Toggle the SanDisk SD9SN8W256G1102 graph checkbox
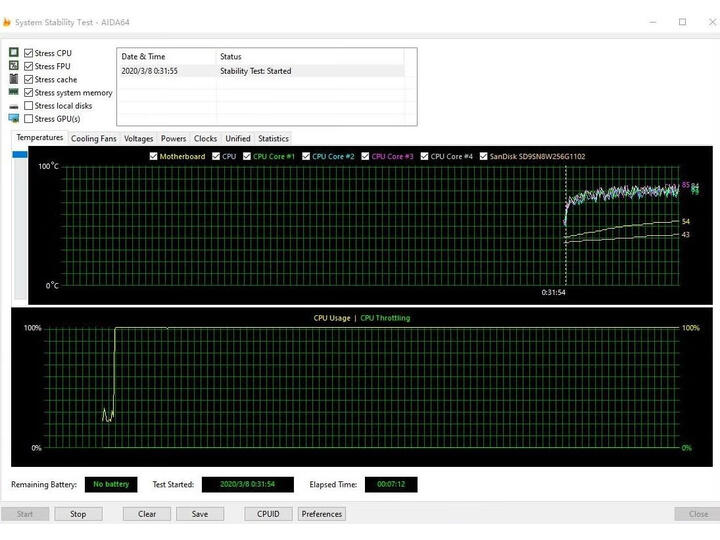Image resolution: width=720 pixels, height=540 pixels. coord(483,156)
